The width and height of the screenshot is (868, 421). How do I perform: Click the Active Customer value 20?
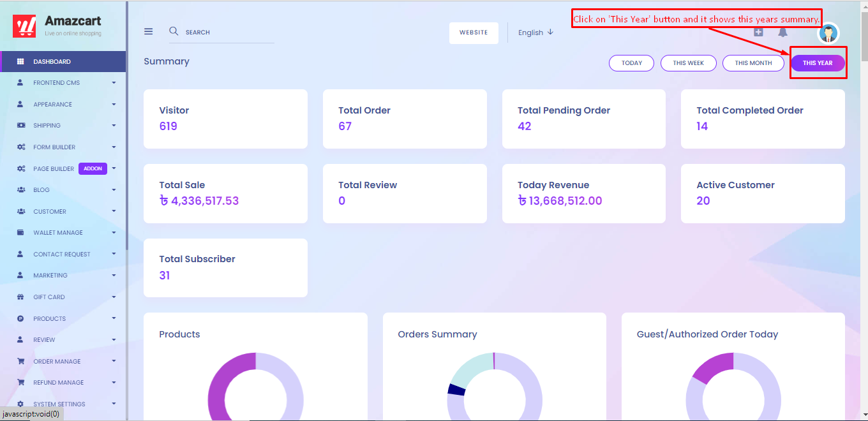coord(703,201)
